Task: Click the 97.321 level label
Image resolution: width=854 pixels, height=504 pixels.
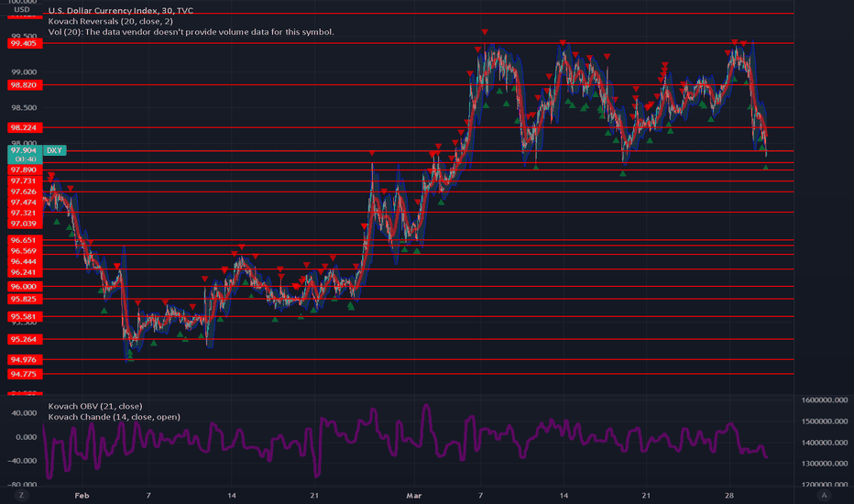Action: [x=25, y=213]
